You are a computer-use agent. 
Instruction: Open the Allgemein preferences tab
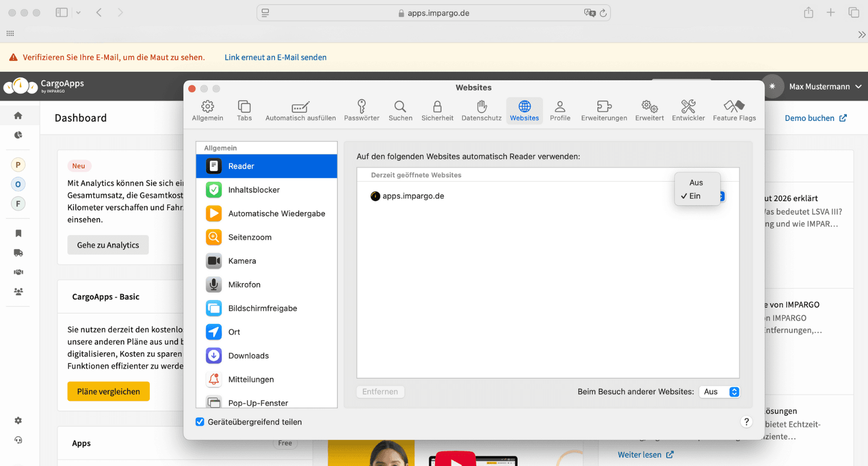[x=207, y=111]
